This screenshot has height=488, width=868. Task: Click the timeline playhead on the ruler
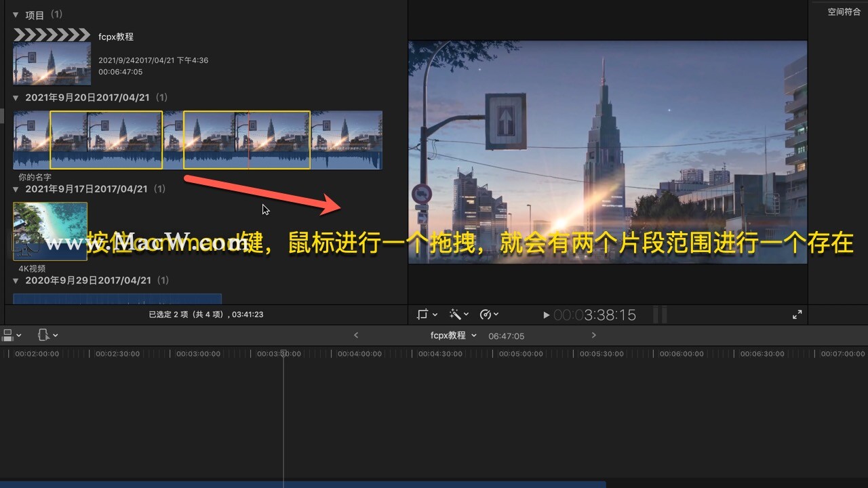click(283, 353)
